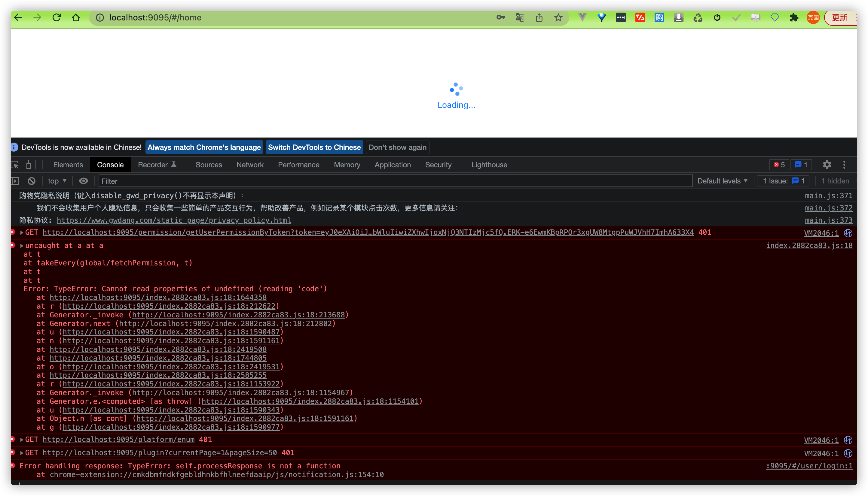Click Switch DevTools to Chinese button
The height and width of the screenshot is (496, 868).
tap(314, 147)
